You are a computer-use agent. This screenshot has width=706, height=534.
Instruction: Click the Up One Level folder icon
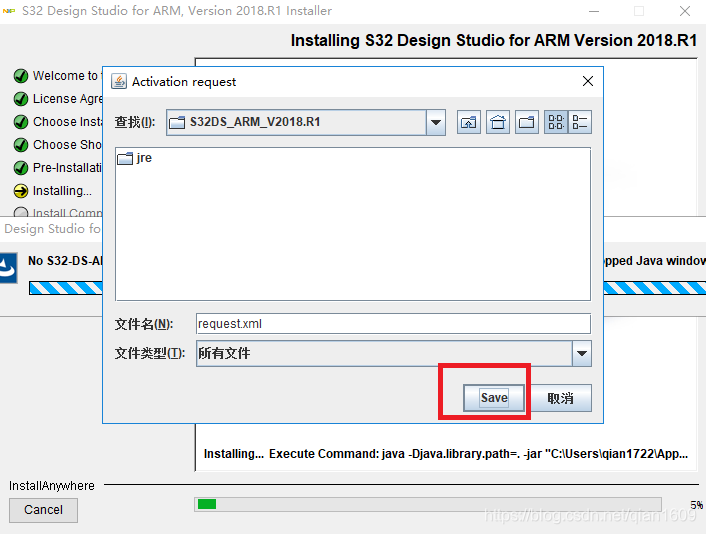(469, 123)
